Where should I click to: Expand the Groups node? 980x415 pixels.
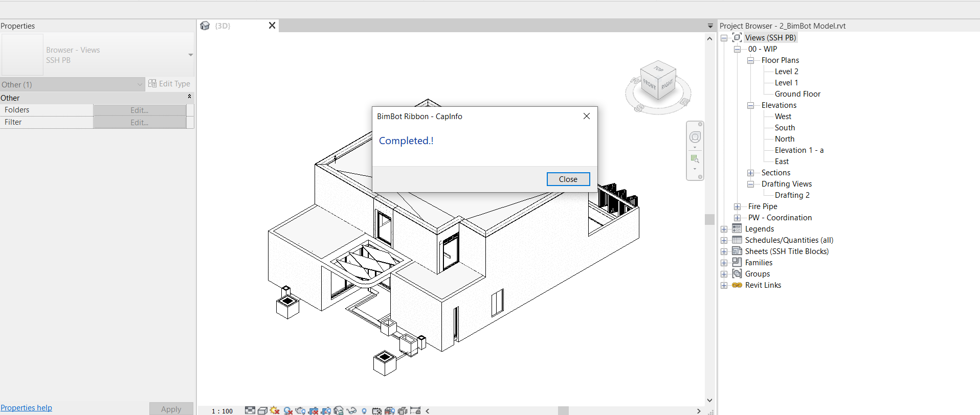[724, 274]
